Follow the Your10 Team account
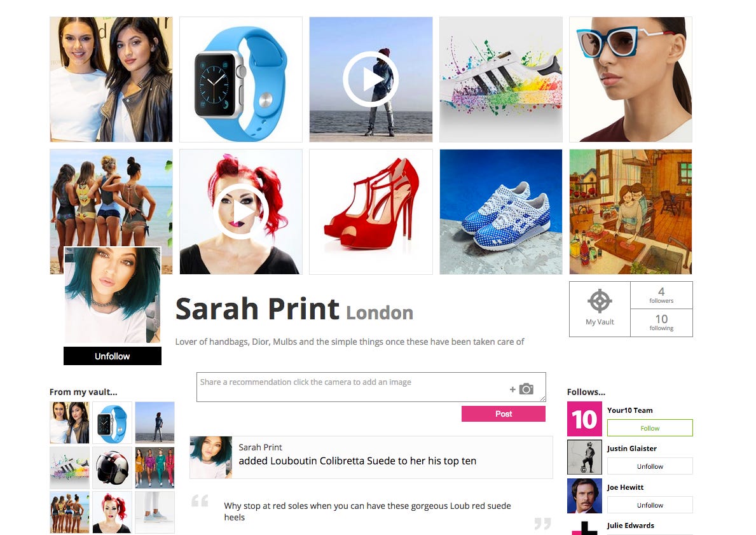The height and width of the screenshot is (535, 756). pos(650,428)
